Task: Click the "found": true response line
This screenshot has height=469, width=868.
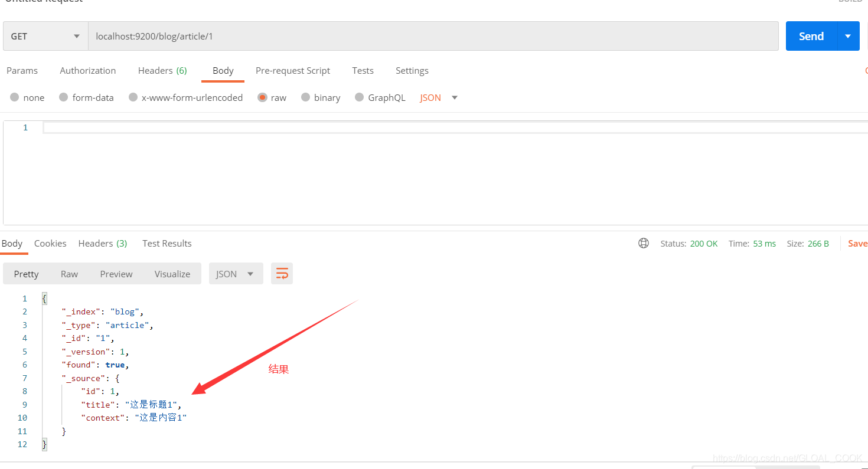Action: (x=95, y=365)
